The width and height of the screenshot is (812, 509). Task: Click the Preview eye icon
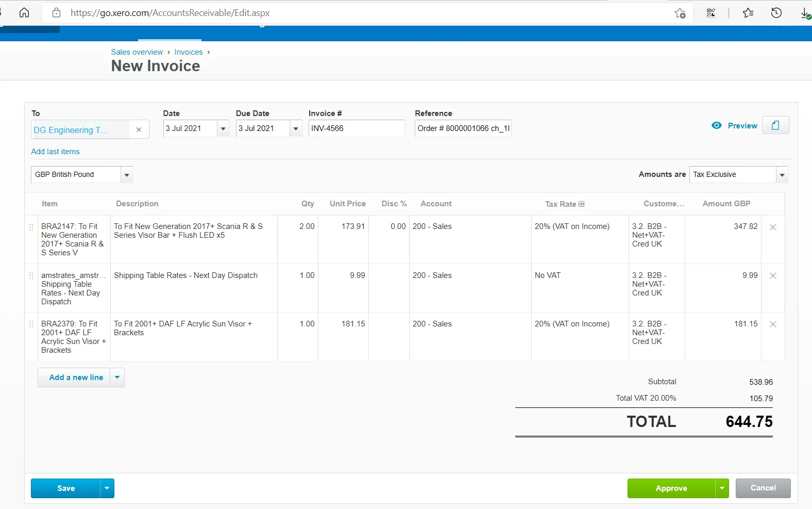(x=717, y=125)
